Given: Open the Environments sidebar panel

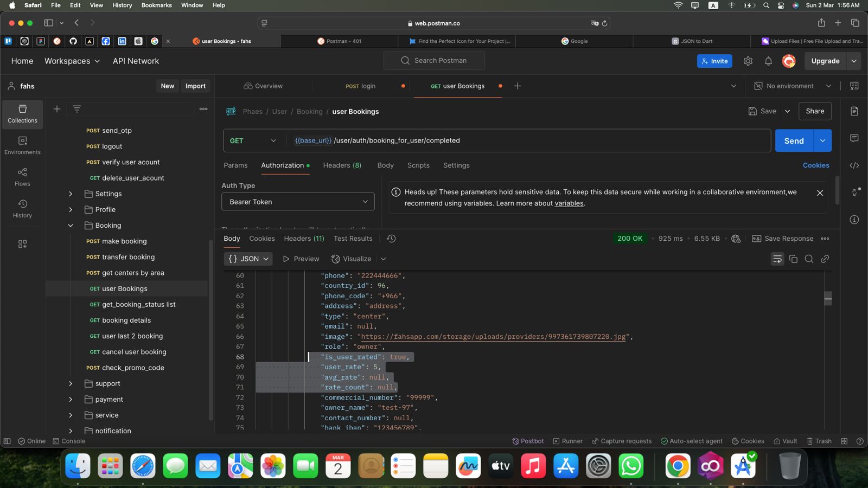Looking at the screenshot, I should (22, 145).
